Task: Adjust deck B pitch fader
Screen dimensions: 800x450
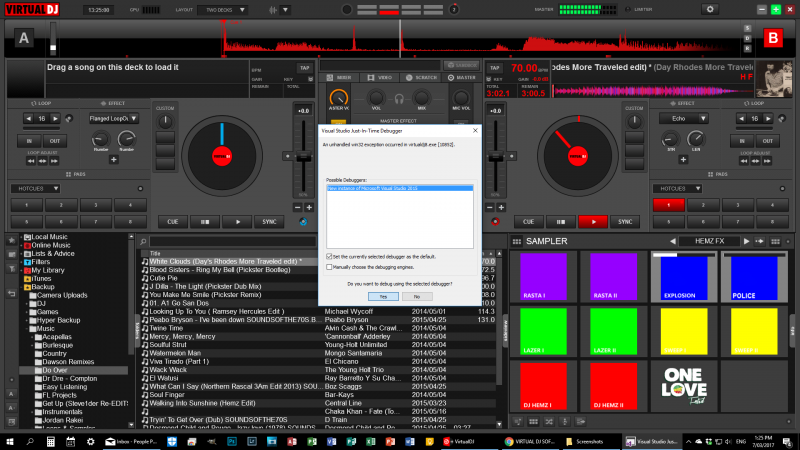Action: coord(495,158)
